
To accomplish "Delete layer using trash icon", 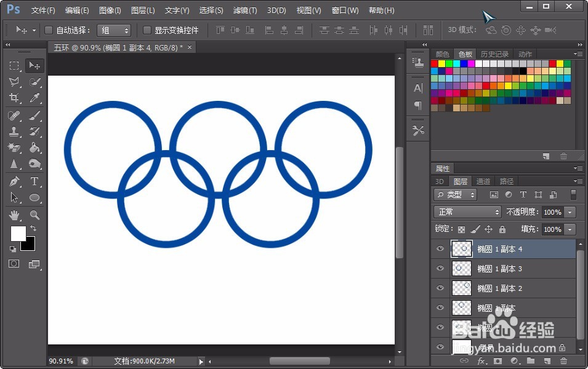I will [x=563, y=361].
